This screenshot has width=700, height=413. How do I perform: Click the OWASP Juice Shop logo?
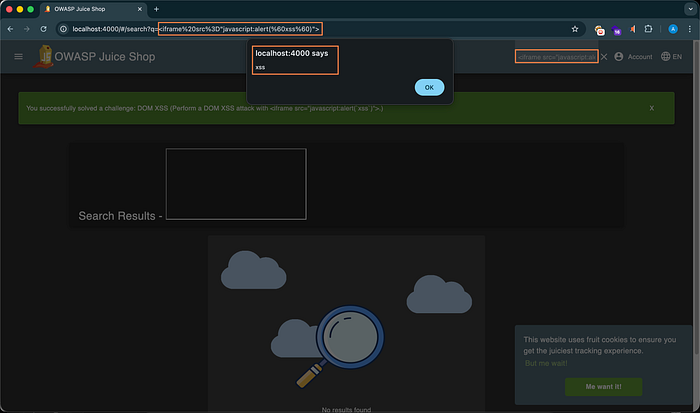tap(43, 56)
